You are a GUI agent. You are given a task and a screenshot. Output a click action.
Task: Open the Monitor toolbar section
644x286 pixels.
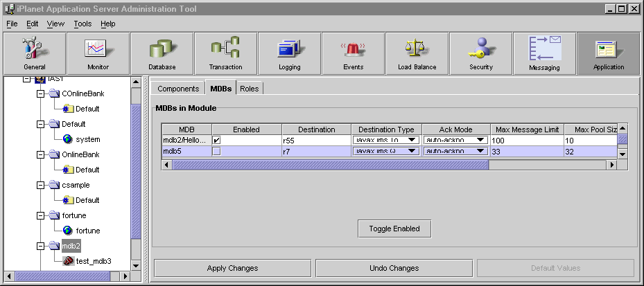[x=98, y=53]
